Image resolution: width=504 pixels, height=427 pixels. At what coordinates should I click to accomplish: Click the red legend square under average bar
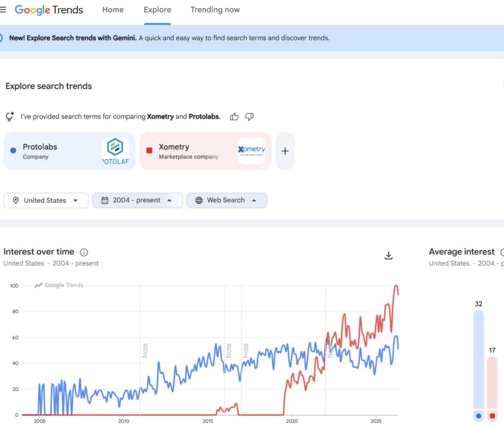pyautogui.click(x=492, y=416)
